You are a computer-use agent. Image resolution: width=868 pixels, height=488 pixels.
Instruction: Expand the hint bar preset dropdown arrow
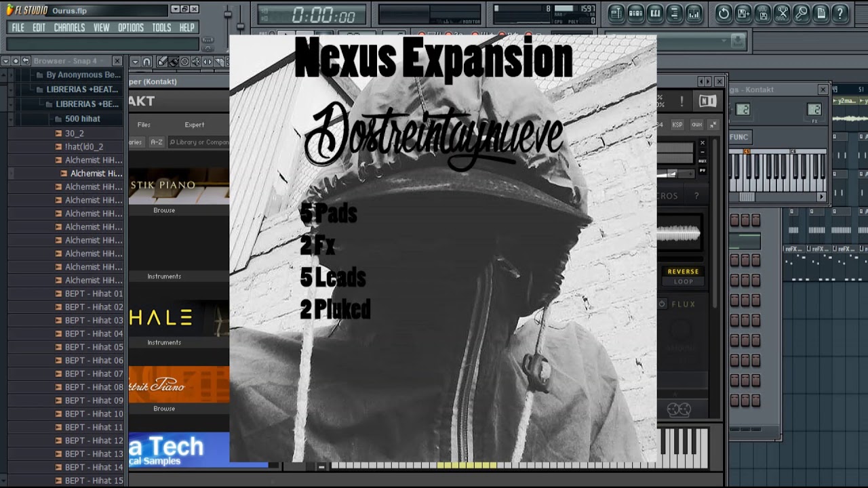[724, 41]
